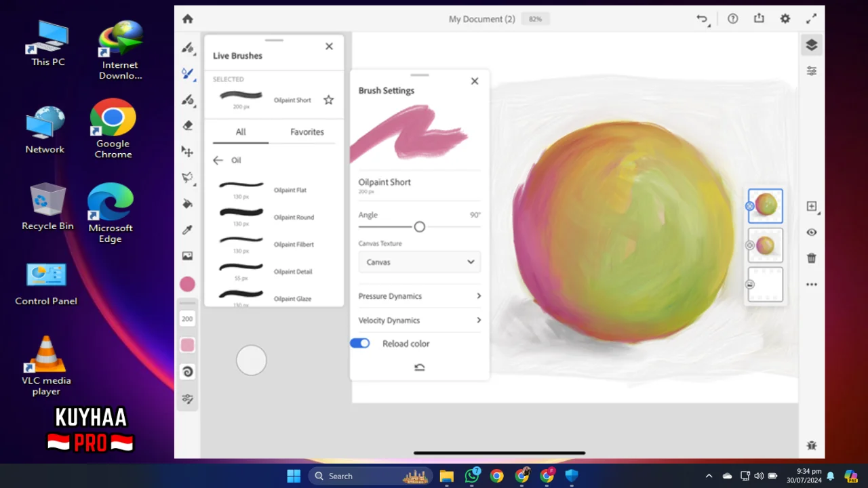Go to the Fresco home screen
The width and height of the screenshot is (868, 488).
pyautogui.click(x=188, y=19)
